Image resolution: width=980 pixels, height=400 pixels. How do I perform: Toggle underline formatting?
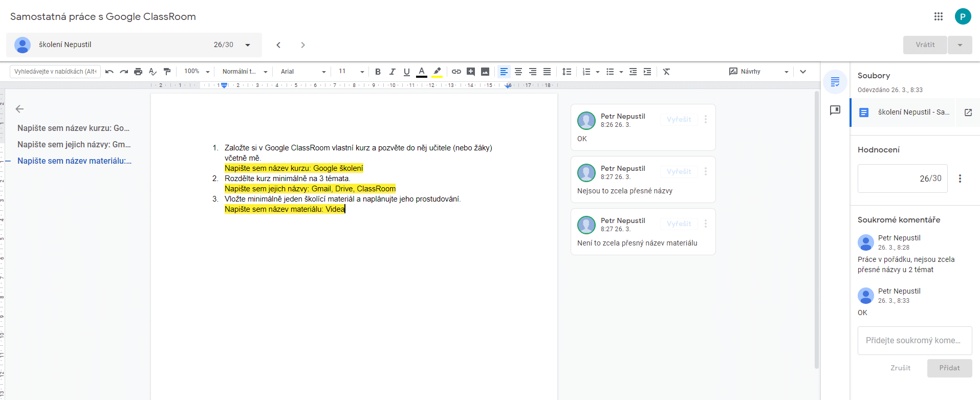coord(406,72)
